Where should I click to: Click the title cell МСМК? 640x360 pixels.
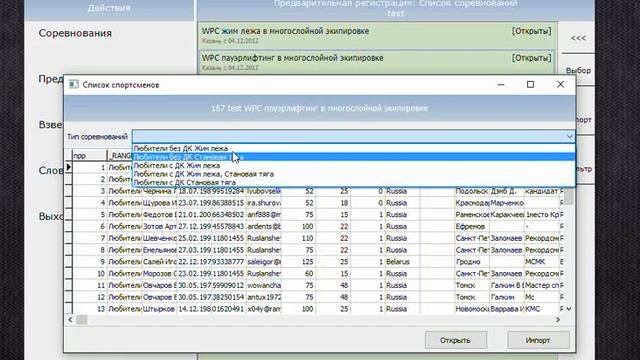(x=542, y=262)
